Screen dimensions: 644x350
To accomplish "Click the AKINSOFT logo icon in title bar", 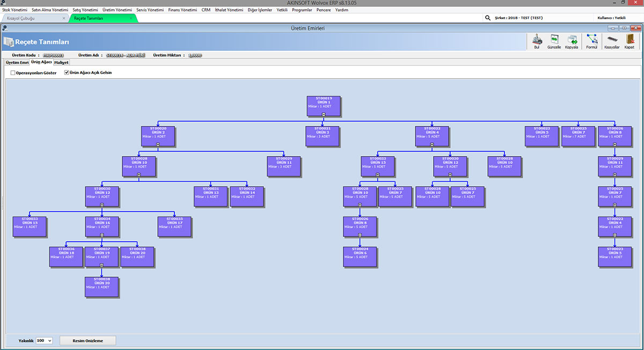I will pyautogui.click(x=4, y=3).
